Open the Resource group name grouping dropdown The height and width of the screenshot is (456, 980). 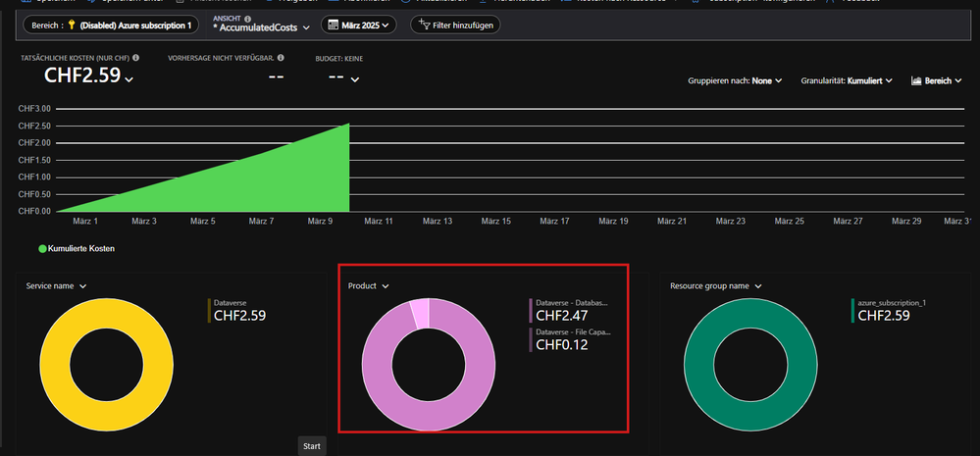(x=716, y=286)
